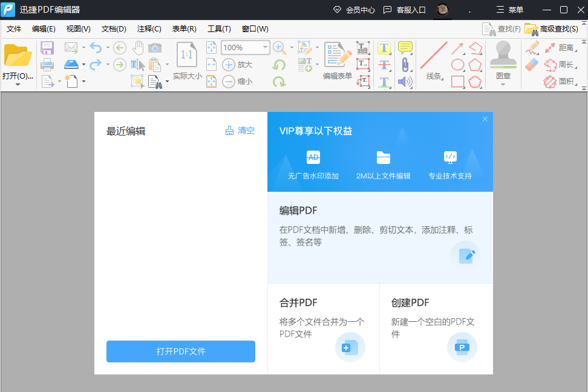Select the pencil freehand drawing tool

point(532,48)
